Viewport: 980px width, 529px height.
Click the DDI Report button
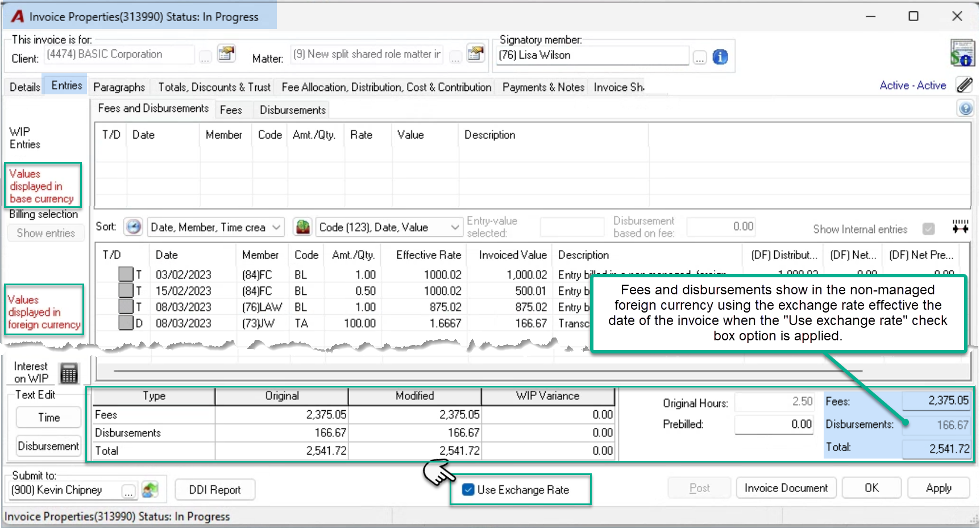(x=215, y=490)
